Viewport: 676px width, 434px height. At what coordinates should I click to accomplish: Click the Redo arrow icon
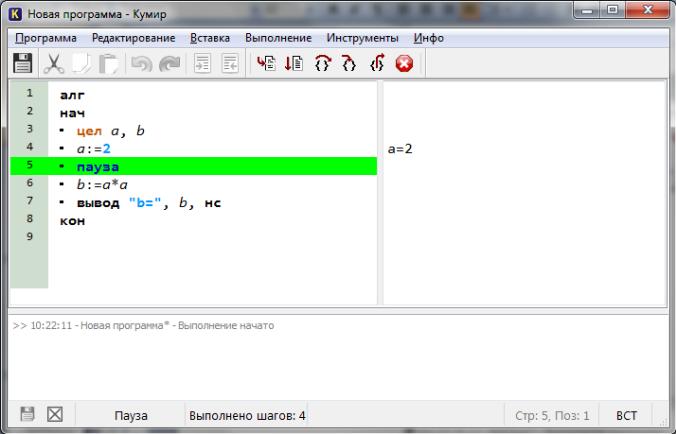[170, 64]
